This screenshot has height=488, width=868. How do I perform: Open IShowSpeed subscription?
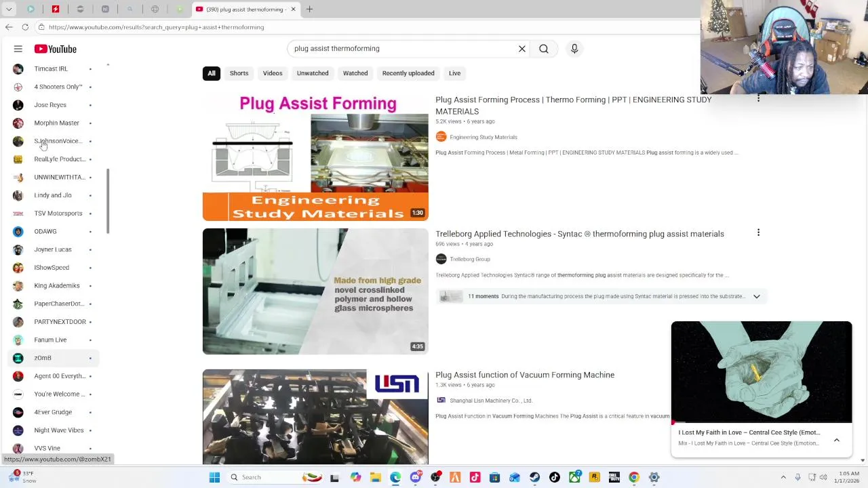[53, 268]
